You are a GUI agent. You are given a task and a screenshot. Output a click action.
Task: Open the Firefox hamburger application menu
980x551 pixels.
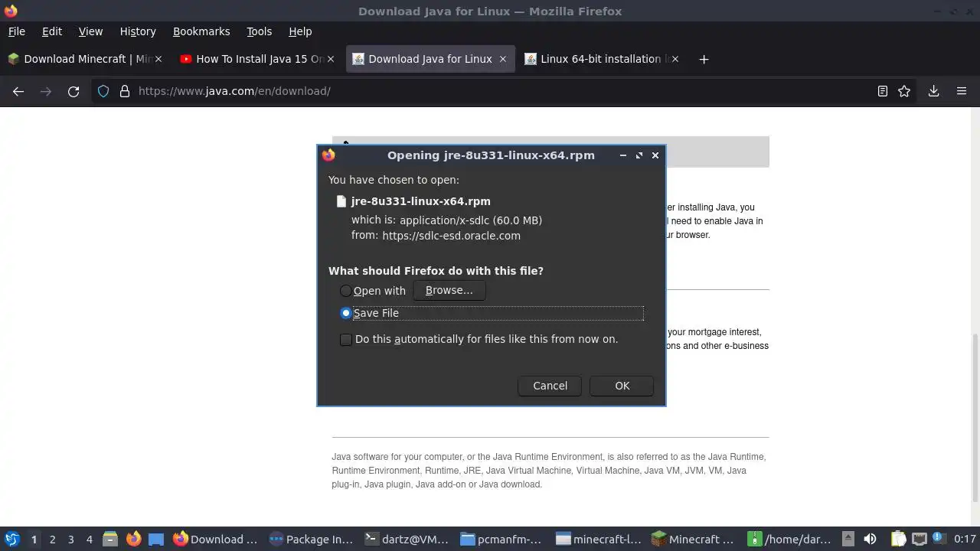[x=962, y=91]
